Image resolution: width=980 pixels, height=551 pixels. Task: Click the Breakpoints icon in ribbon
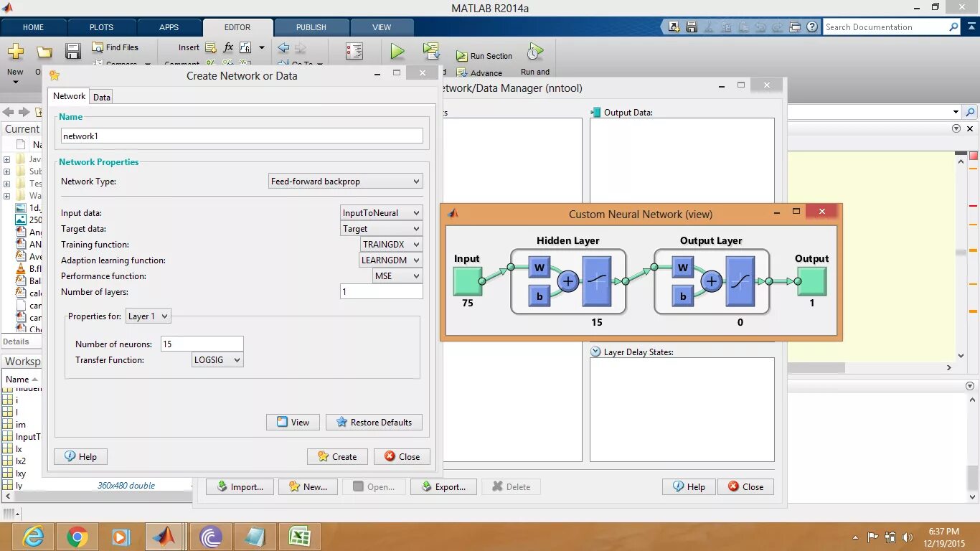tap(354, 51)
